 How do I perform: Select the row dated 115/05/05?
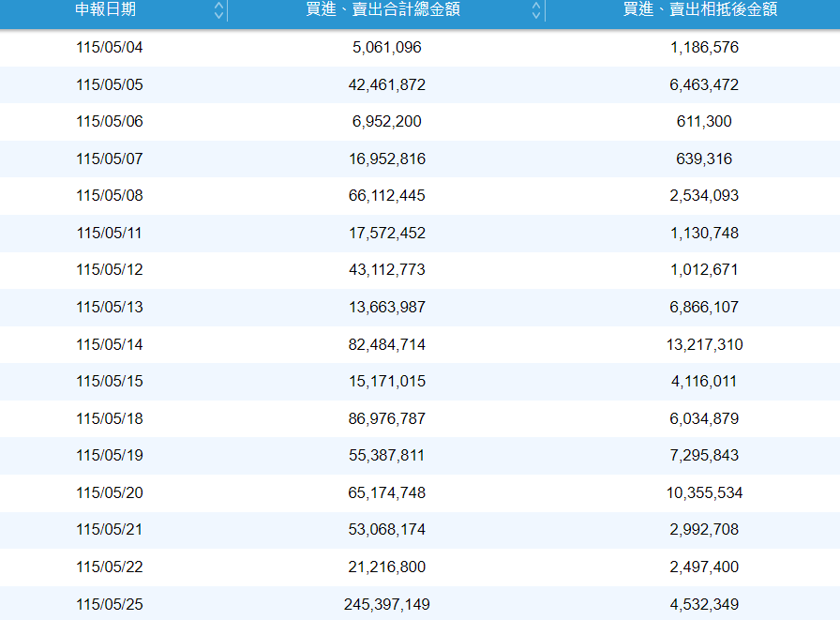(420, 84)
